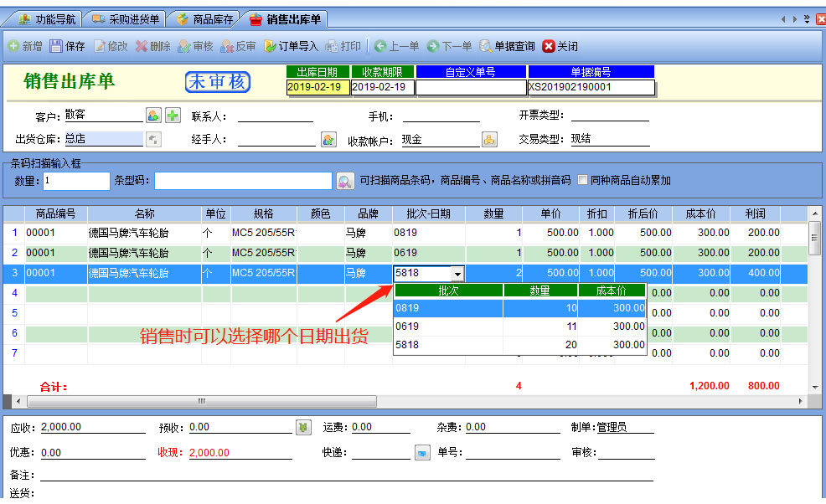Open 单据查询 document search
This screenshot has height=504, width=826.
click(x=485, y=46)
